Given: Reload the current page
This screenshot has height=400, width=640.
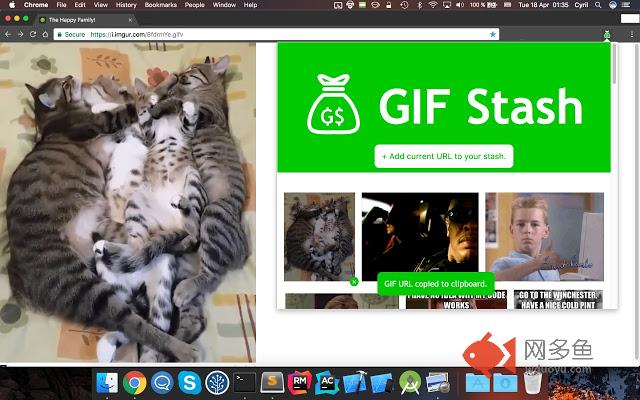Looking at the screenshot, I should tap(33, 34).
